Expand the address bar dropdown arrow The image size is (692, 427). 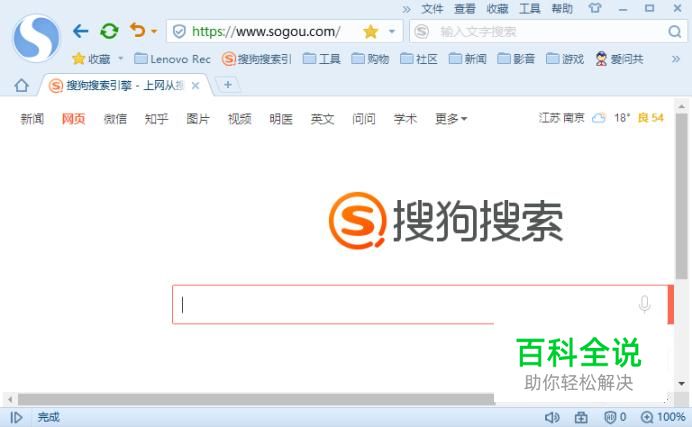(x=391, y=31)
